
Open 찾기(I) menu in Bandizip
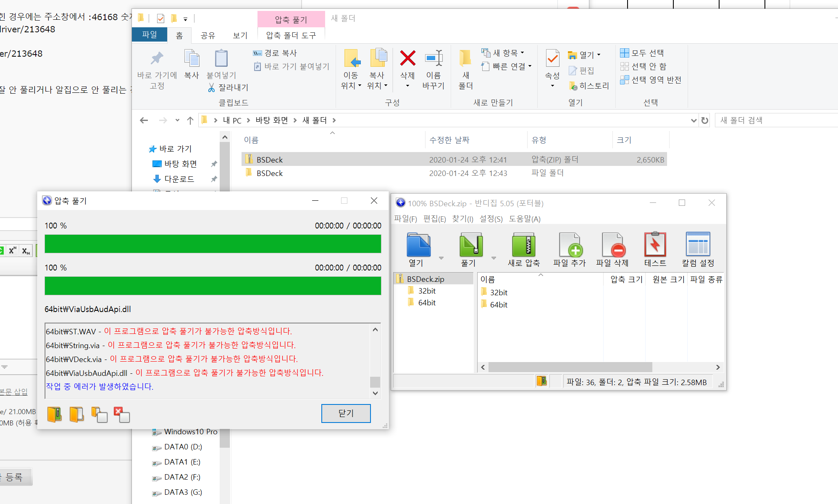(462, 219)
